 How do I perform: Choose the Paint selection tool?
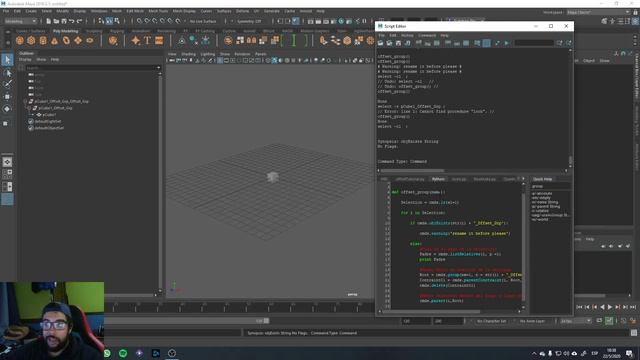[7, 84]
